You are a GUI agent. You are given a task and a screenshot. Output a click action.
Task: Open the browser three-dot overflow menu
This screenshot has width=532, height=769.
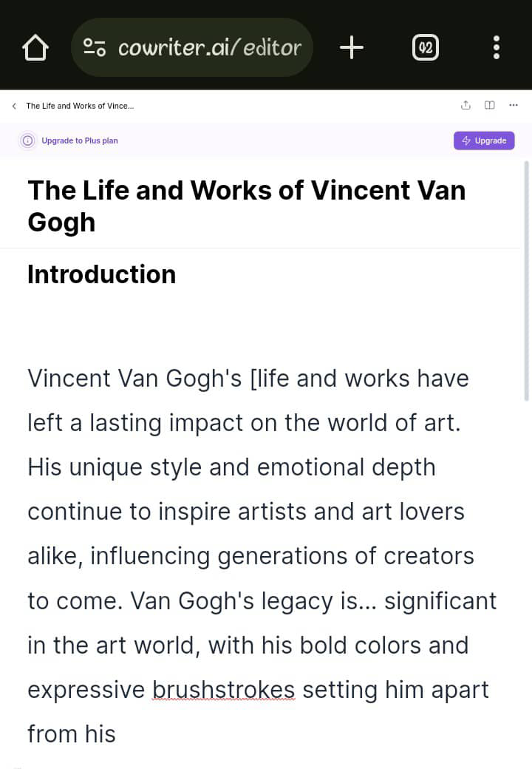497,47
